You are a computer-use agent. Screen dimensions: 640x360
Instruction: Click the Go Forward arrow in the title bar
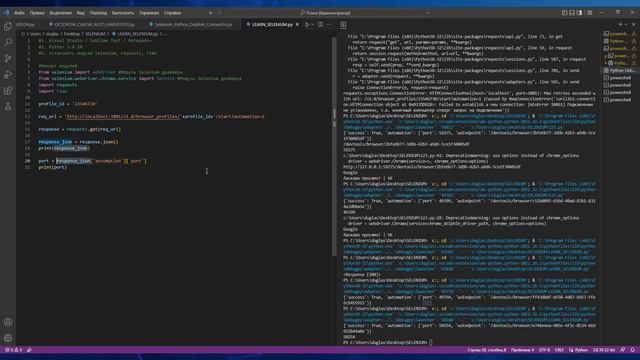[x=220, y=13]
